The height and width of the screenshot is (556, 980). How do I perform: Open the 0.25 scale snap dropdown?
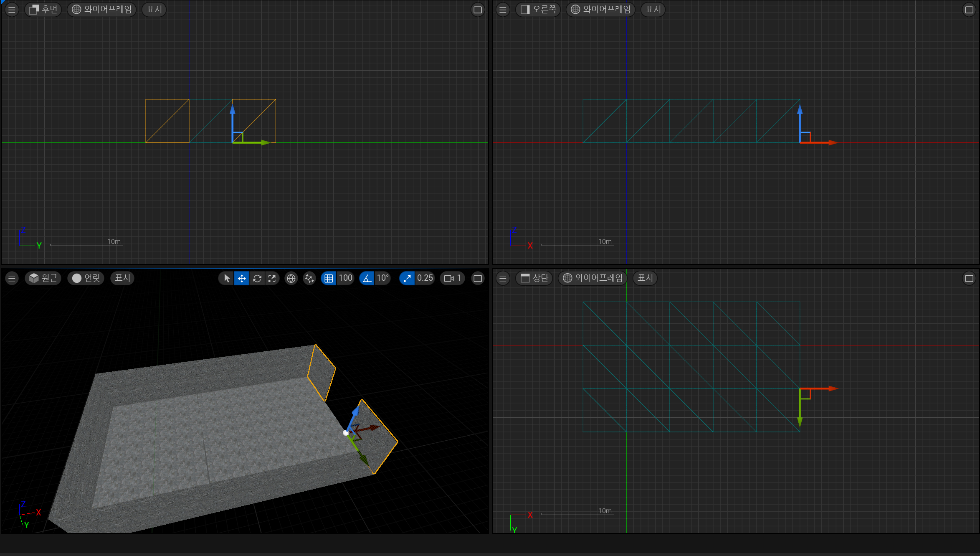click(x=425, y=278)
